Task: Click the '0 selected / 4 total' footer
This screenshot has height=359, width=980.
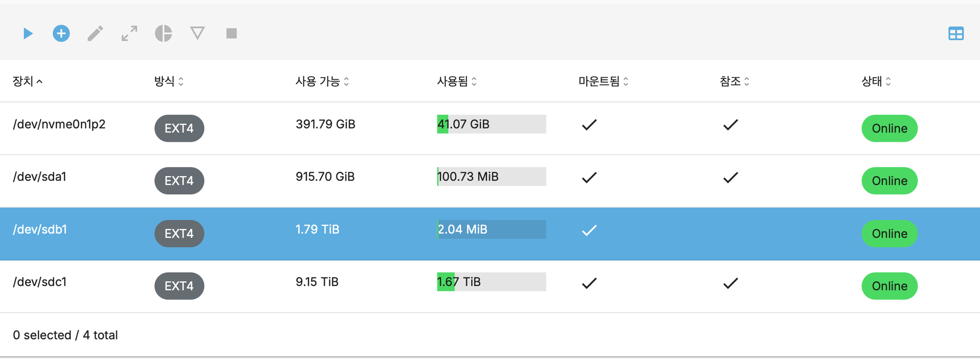Action: pyautogui.click(x=65, y=335)
